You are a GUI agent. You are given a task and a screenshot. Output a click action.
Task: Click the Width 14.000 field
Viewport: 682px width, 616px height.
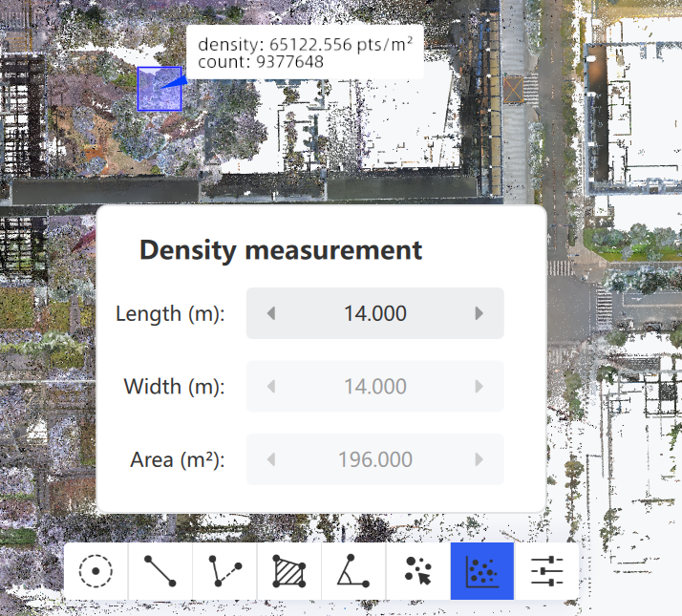375,386
